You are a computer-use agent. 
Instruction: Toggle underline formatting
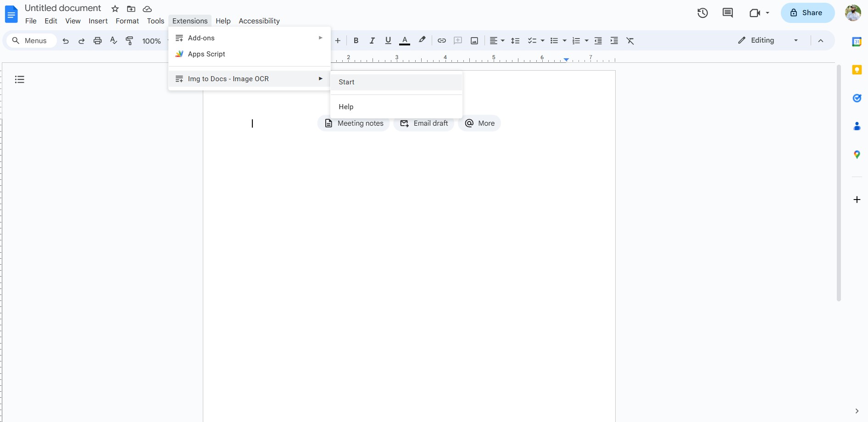[388, 40]
